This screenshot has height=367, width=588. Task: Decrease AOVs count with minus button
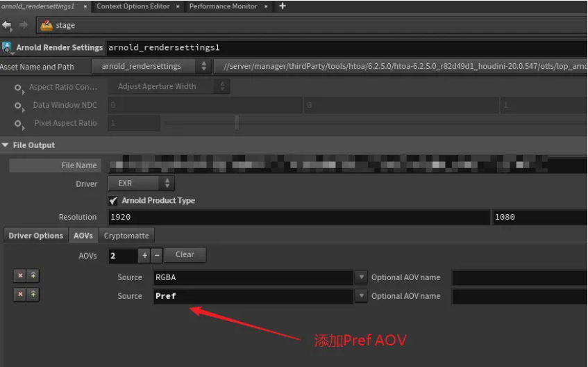click(x=157, y=255)
